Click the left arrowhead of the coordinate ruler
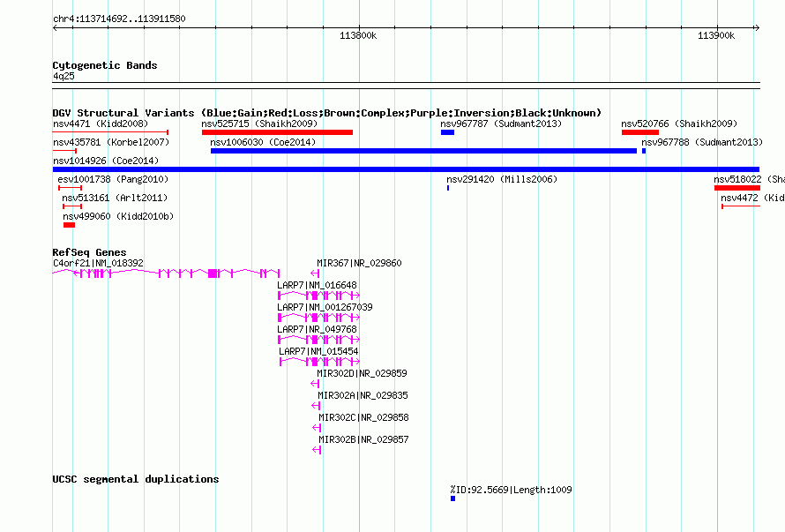The height and width of the screenshot is (532, 785). [55, 28]
